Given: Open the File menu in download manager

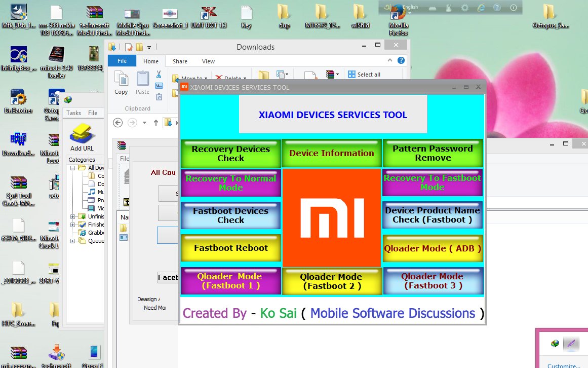Looking at the screenshot, I should (93, 113).
